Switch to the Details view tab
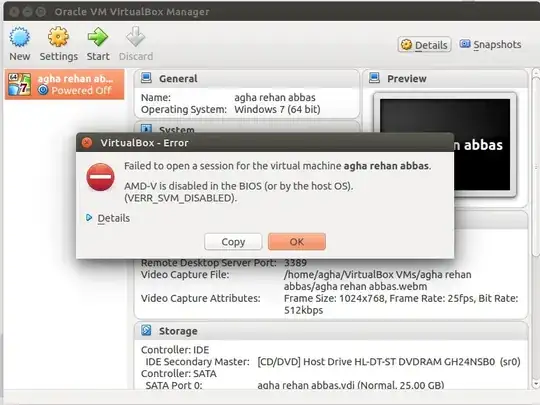This screenshot has width=540, height=405. pyautogui.click(x=424, y=45)
